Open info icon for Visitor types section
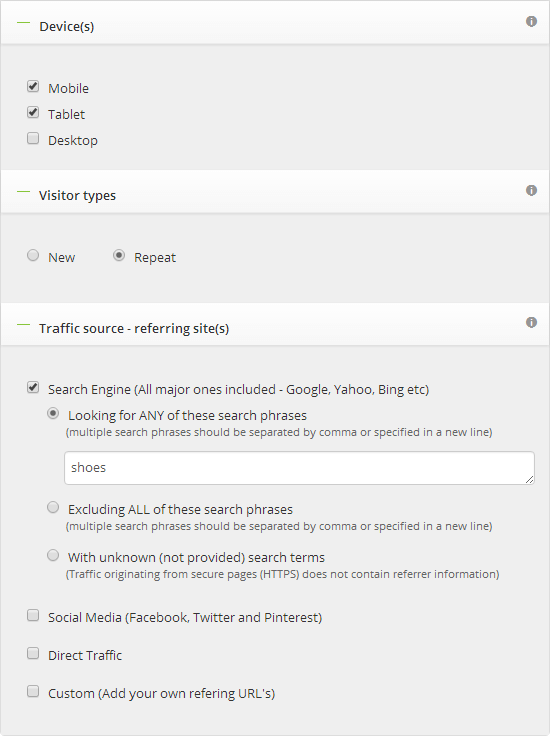 click(x=531, y=190)
